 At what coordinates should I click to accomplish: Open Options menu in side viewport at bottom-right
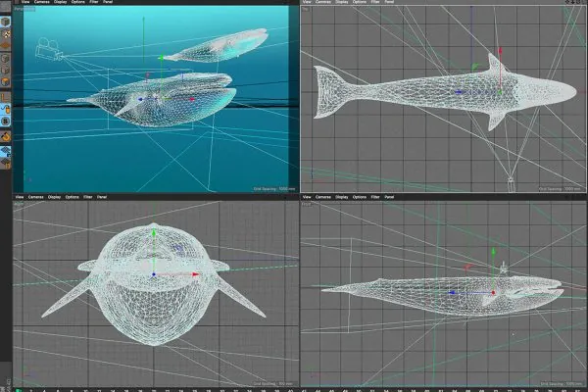[360, 197]
